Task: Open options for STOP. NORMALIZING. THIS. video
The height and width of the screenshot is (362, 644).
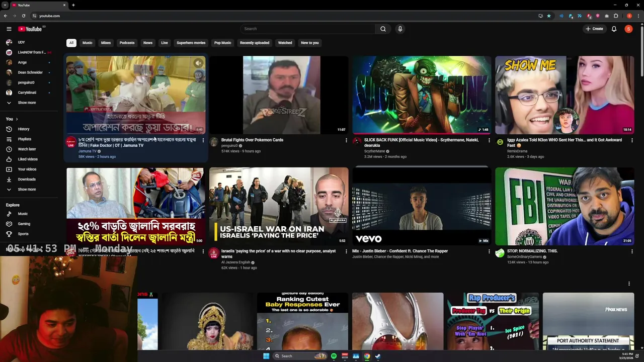Action: tap(632, 251)
